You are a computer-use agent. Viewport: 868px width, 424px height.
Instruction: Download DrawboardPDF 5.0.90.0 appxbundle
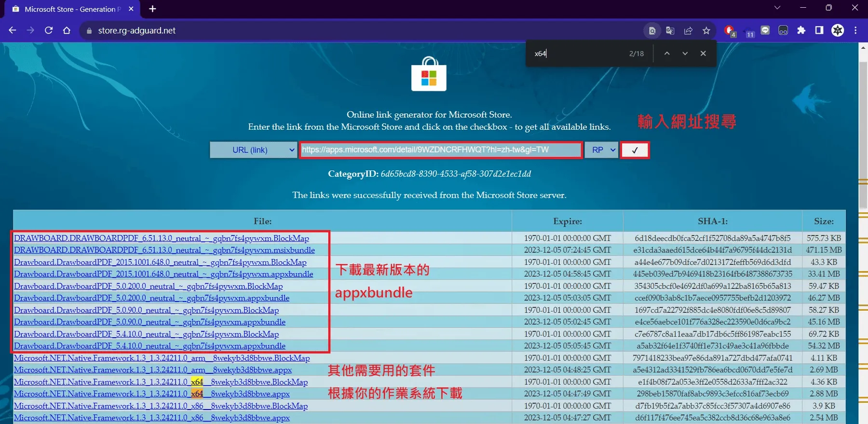point(150,322)
